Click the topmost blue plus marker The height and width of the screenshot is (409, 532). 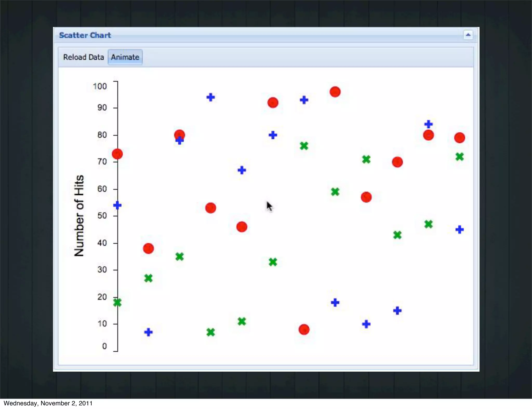[210, 97]
